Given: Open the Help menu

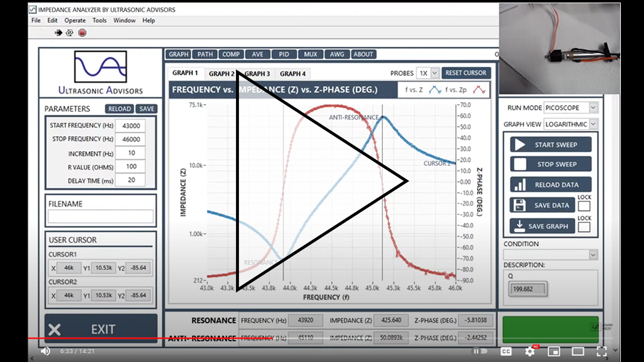Looking at the screenshot, I should click(148, 21).
